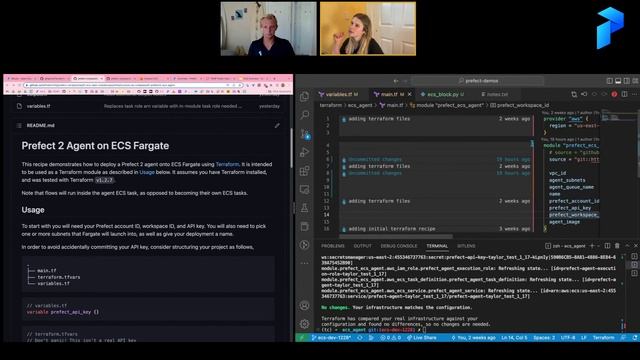
Task: Close the main.tf editor tab
Action: pos(409,94)
